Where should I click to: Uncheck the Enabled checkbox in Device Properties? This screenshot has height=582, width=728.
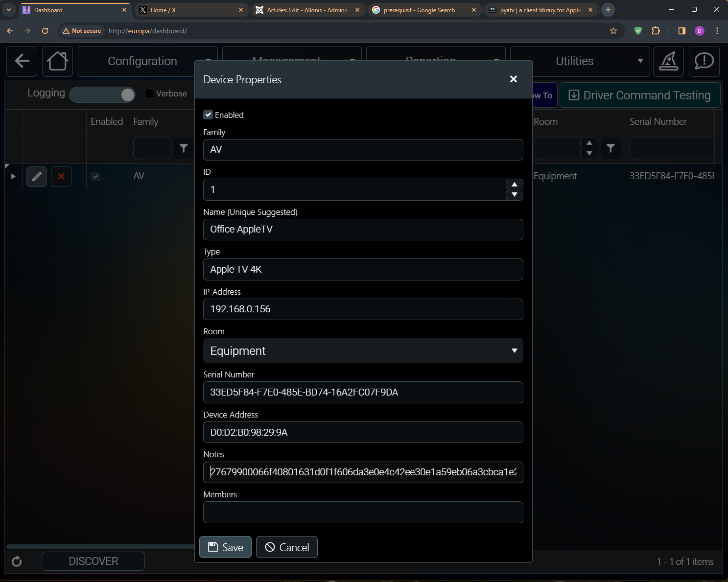208,115
